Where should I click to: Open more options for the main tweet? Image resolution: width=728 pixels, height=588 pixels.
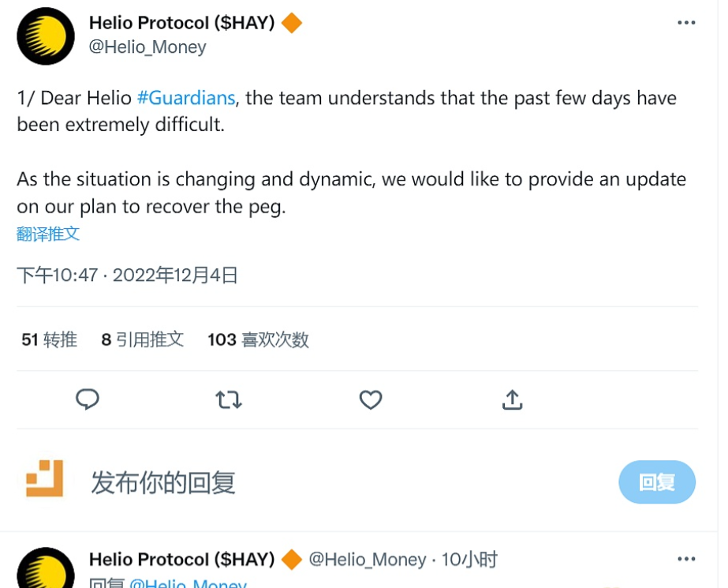point(685,23)
